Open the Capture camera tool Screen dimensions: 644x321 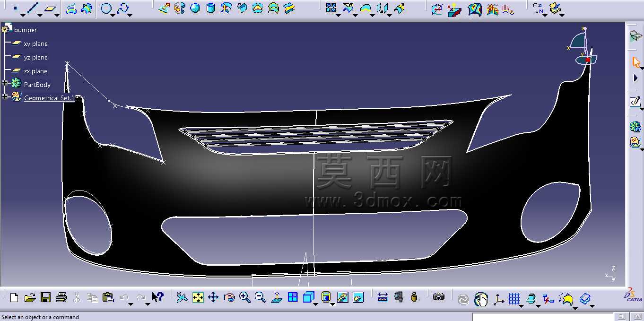(439, 297)
